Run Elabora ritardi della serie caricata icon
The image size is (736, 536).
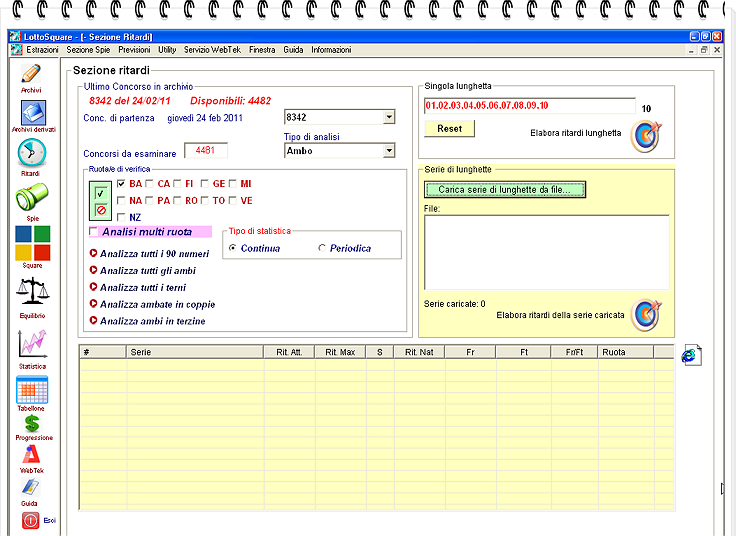point(646,314)
